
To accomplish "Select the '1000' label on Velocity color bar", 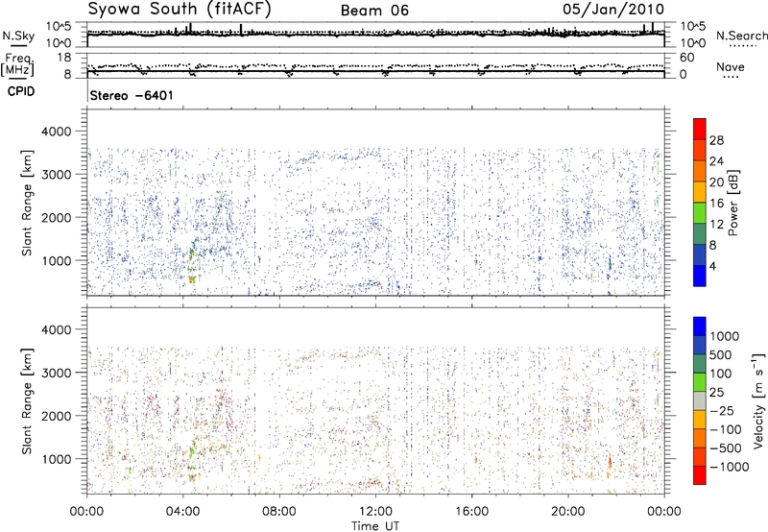I will pyautogui.click(x=725, y=336).
